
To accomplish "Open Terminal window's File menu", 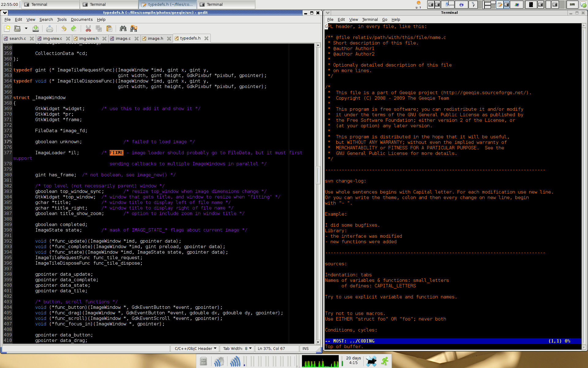I will (330, 19).
